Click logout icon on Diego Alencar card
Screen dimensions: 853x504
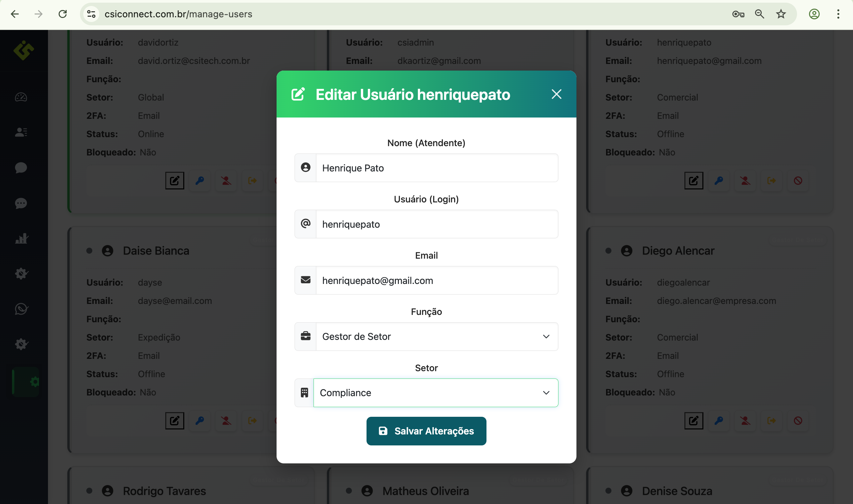[771, 421]
